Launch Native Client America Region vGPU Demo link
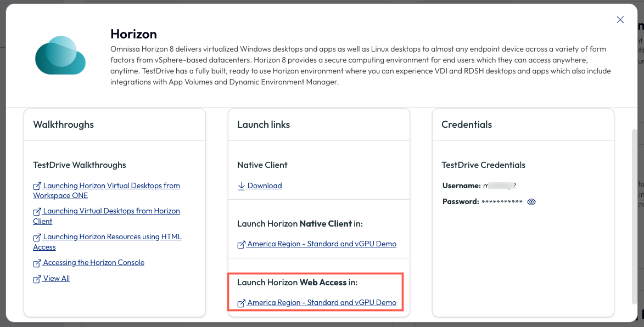644x327 pixels. 322,244
